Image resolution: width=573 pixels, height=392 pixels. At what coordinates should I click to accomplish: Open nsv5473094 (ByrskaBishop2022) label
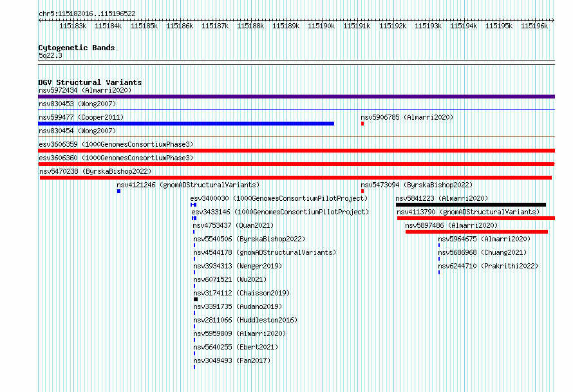point(417,185)
